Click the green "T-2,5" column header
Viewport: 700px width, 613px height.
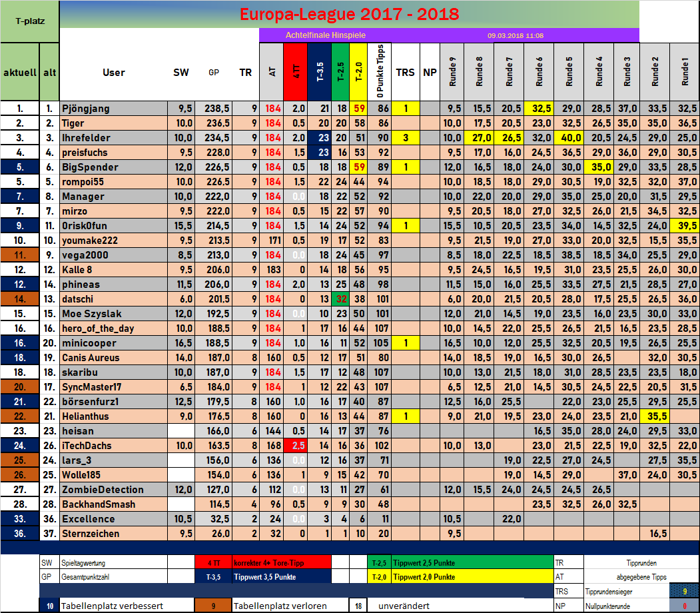pyautogui.click(x=340, y=72)
